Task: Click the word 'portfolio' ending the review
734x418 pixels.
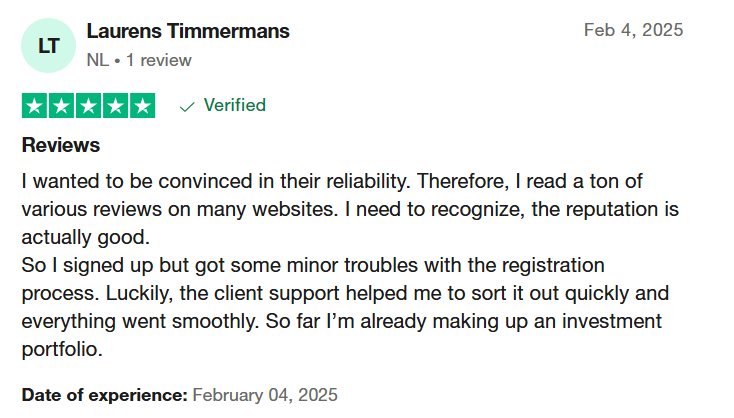Action: tap(62, 349)
